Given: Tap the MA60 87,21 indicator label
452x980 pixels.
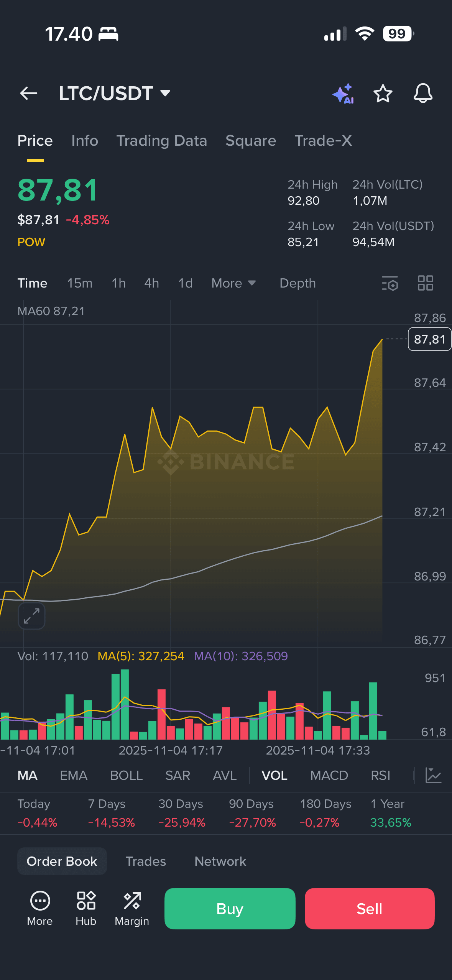Looking at the screenshot, I should tap(51, 311).
